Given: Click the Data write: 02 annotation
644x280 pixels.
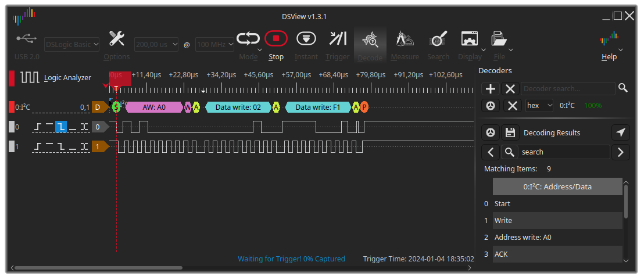Looking at the screenshot, I should (238, 107).
